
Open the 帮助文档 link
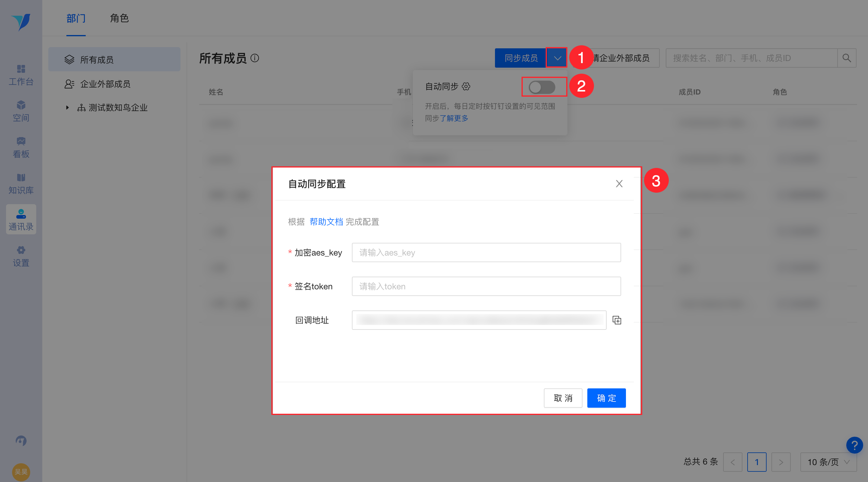(x=326, y=222)
